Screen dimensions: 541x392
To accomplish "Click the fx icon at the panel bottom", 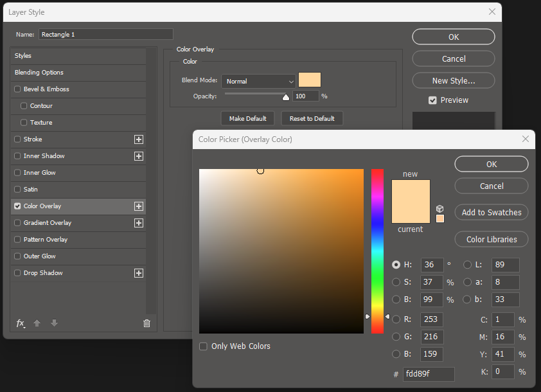I will point(20,323).
